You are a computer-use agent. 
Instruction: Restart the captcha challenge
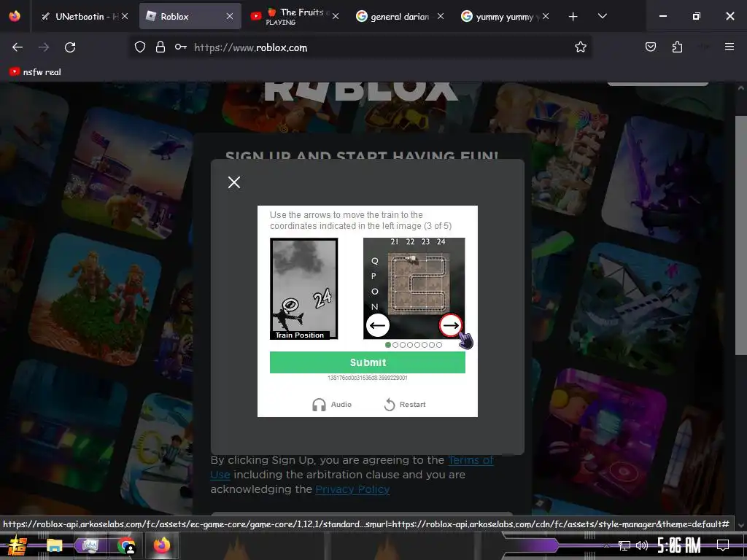pos(405,404)
